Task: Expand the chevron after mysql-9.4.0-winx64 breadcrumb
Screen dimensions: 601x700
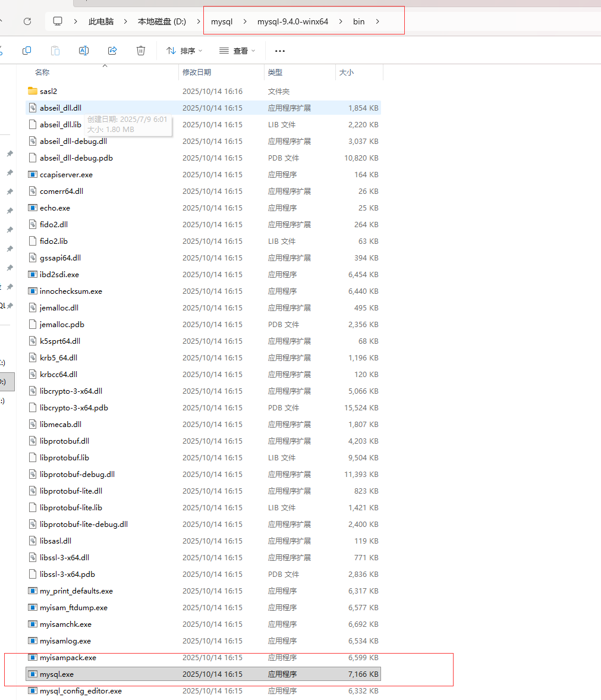Action: 341,21
